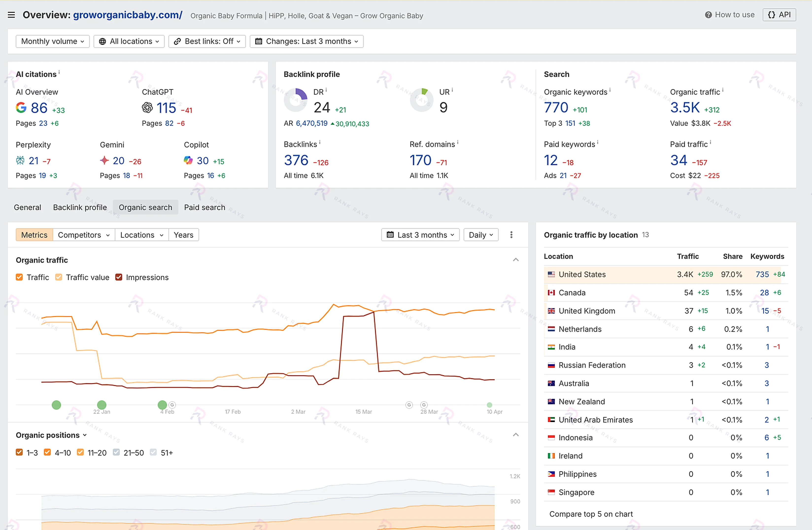
Task: Open the Ref. domains value 170
Action: (421, 160)
